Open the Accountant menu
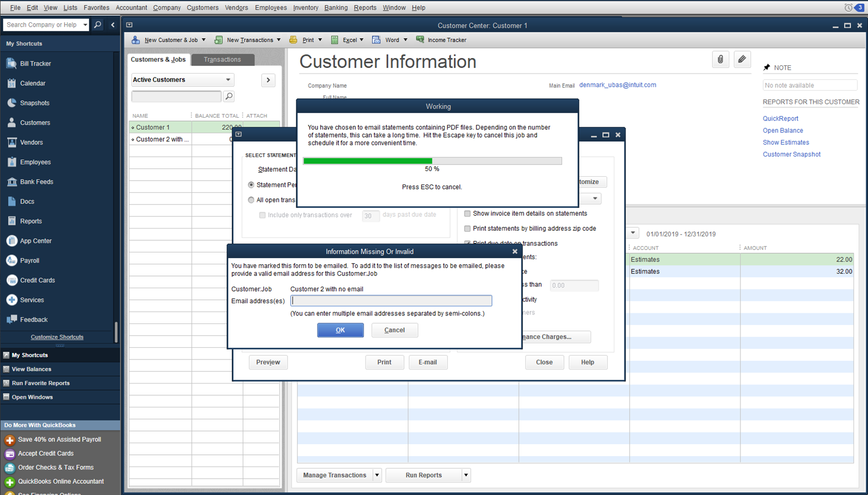This screenshot has height=495, width=868. 131,8
